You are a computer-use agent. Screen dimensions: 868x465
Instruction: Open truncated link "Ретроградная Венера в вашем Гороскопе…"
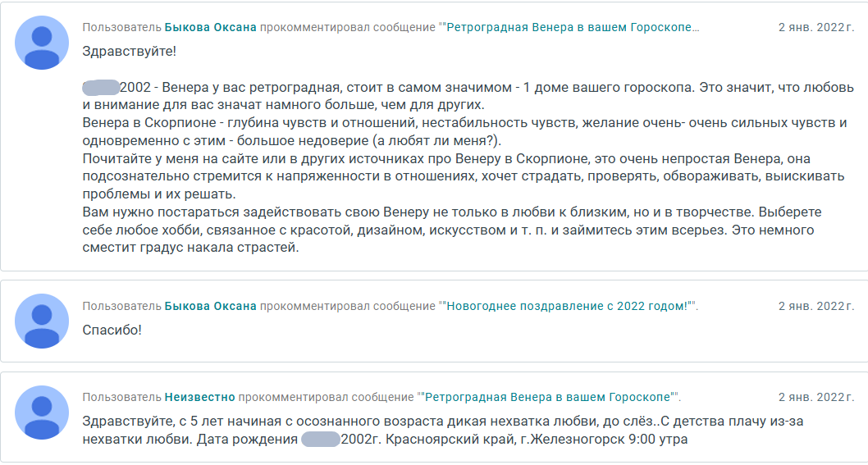tap(573, 27)
